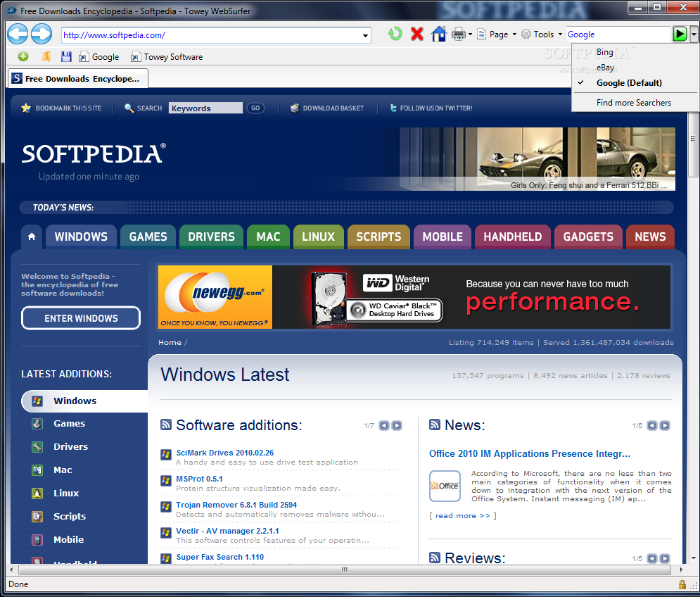Open the printer options dropdown arrow
700x597 pixels.
click(x=470, y=34)
